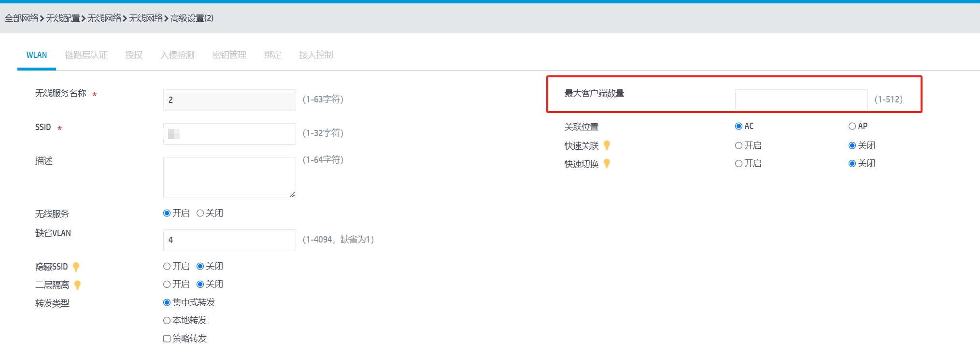Image resolution: width=980 pixels, height=356 pixels.
Task: Click the 缺省VLAN input field
Action: click(x=229, y=240)
